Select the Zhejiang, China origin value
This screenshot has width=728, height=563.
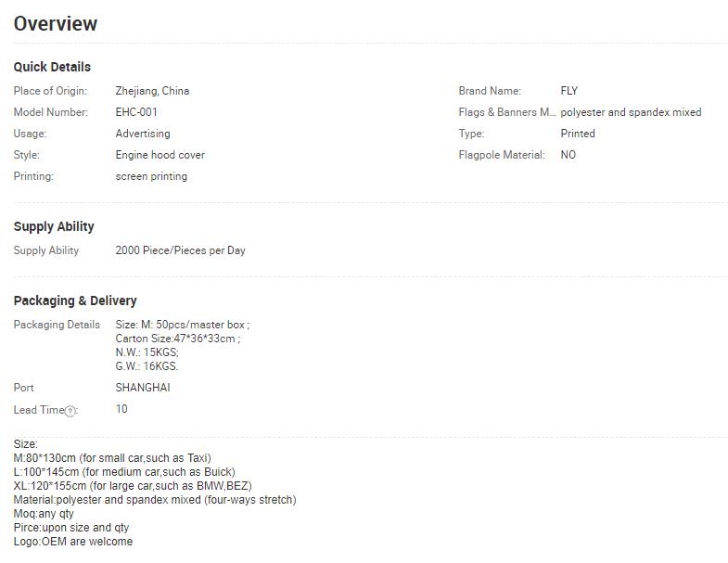tap(152, 91)
